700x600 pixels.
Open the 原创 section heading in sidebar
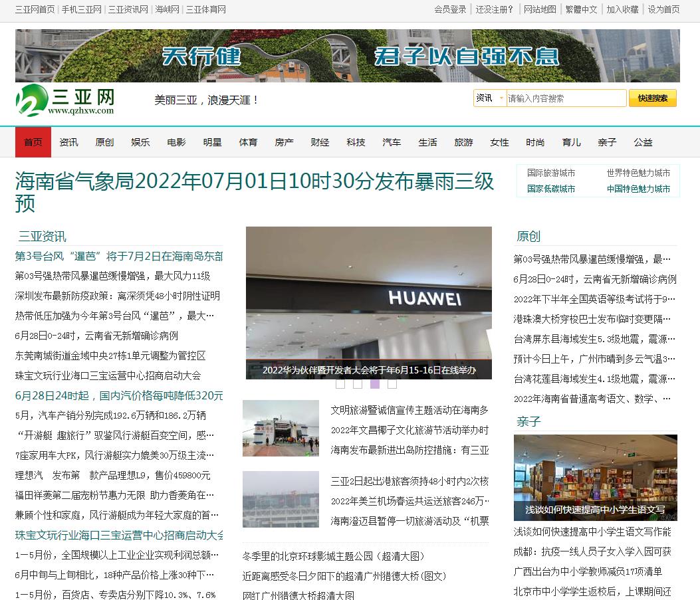coord(528,237)
